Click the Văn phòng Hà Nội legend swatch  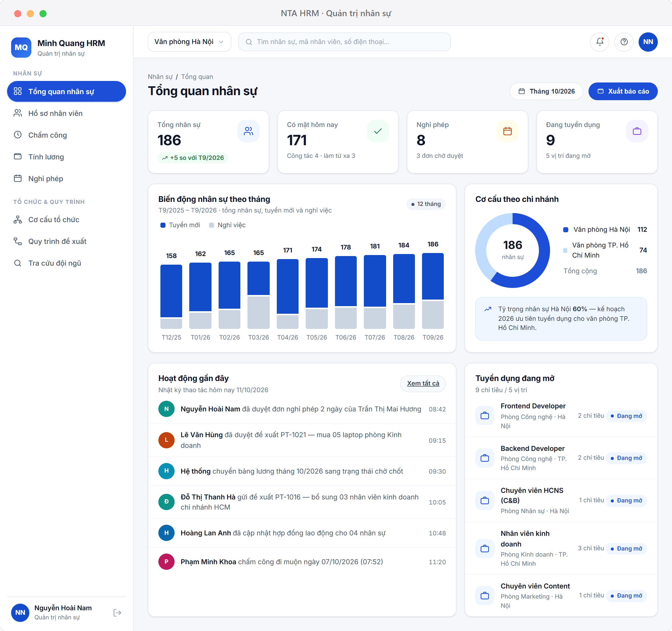click(x=565, y=230)
